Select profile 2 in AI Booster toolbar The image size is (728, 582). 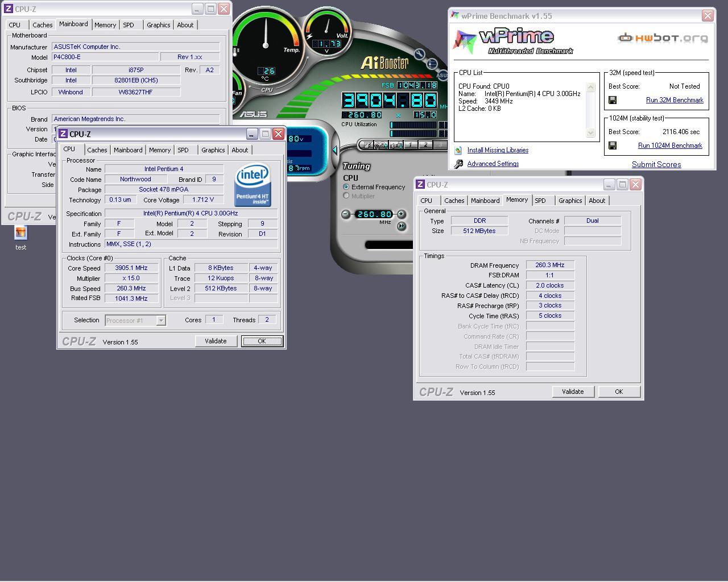pyautogui.click(x=425, y=145)
